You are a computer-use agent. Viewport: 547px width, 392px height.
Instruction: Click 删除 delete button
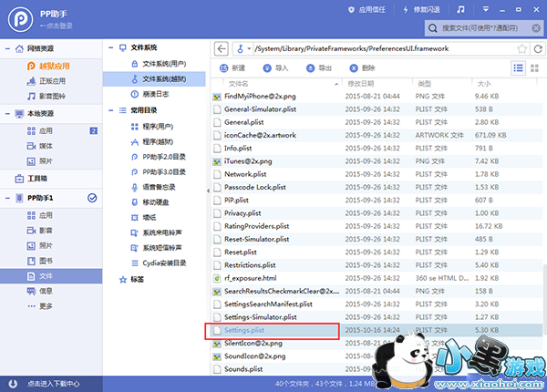[362, 68]
